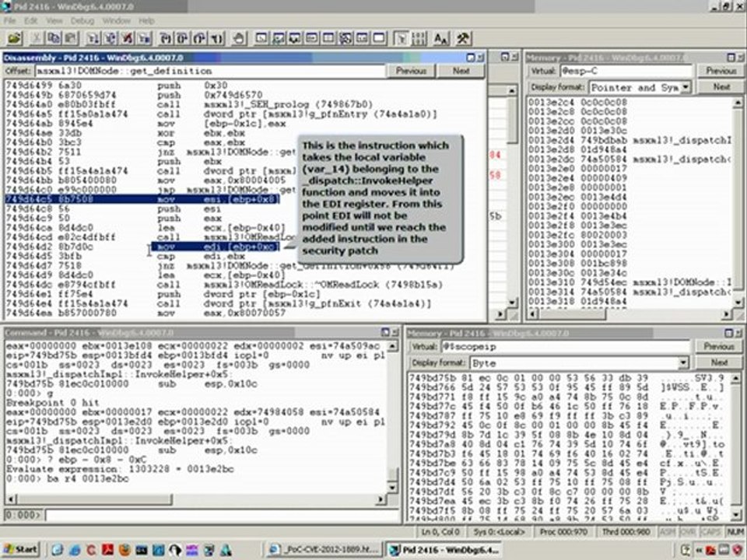Click the byte row starting at 749bd75b
The height and width of the screenshot is (560, 747).
[567, 378]
